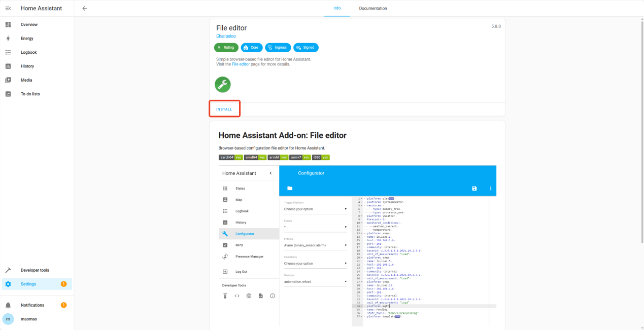Viewport: 644px width, 330px height.
Task: Install the File editor add-on
Action: click(x=224, y=109)
